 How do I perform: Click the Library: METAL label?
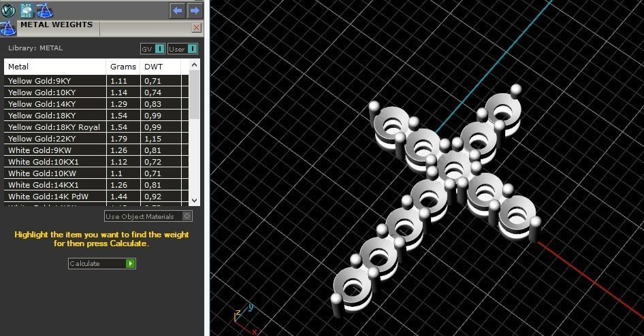coord(35,48)
